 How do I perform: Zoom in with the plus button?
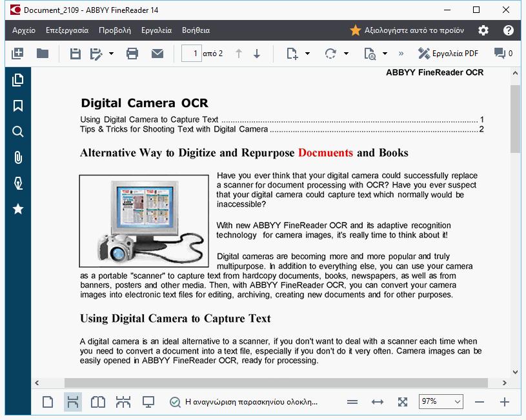point(505,402)
